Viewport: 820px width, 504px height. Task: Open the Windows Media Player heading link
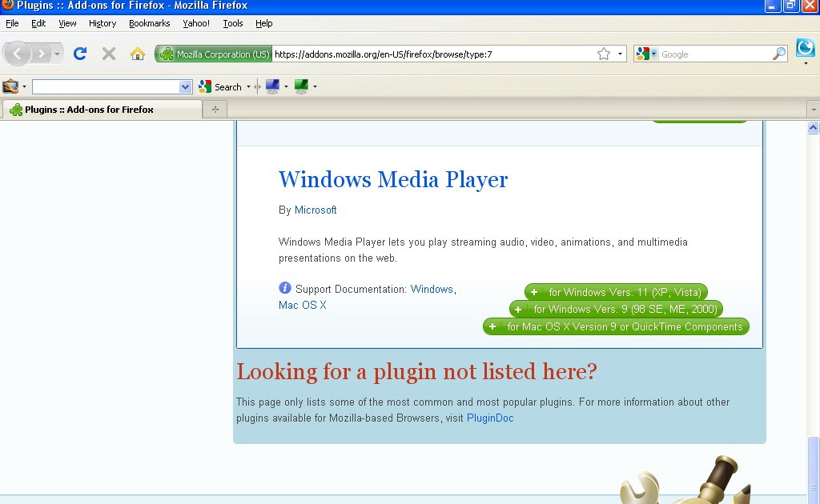click(392, 179)
